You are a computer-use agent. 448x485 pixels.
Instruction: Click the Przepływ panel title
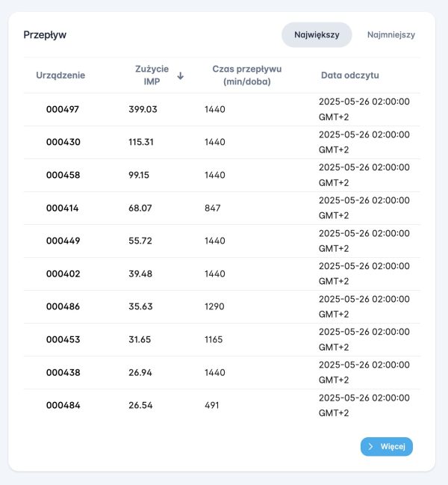45,34
